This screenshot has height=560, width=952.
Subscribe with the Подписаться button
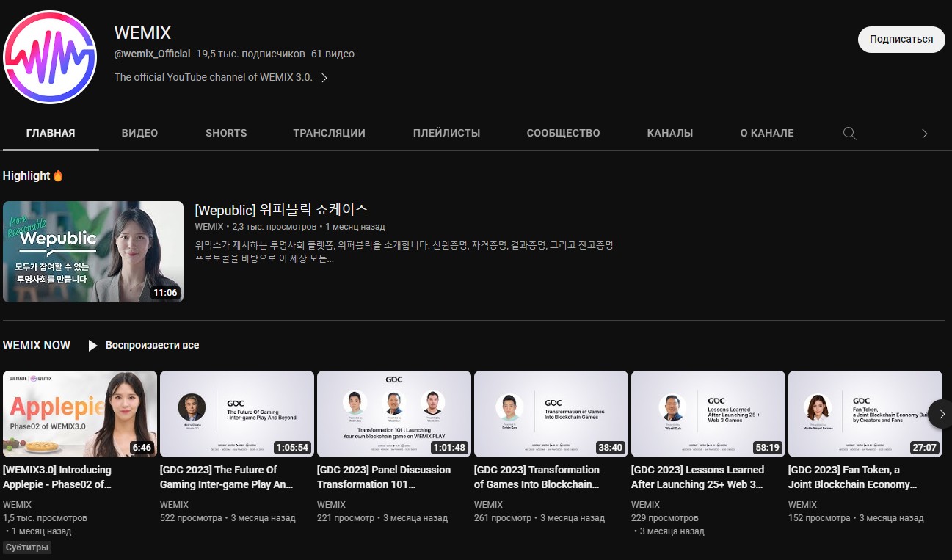coord(901,39)
